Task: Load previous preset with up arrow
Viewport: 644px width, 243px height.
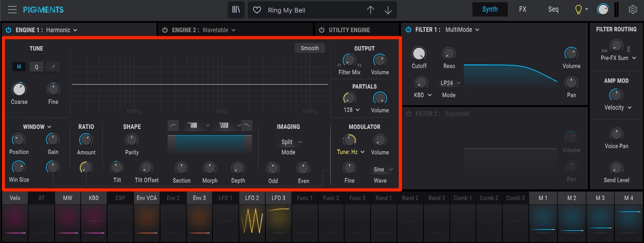Action: [371, 10]
